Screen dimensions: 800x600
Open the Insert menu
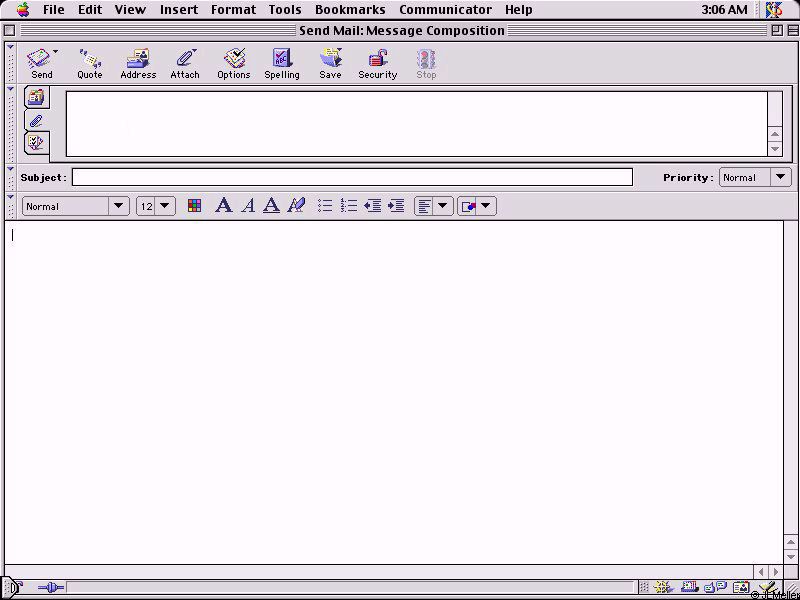click(179, 10)
